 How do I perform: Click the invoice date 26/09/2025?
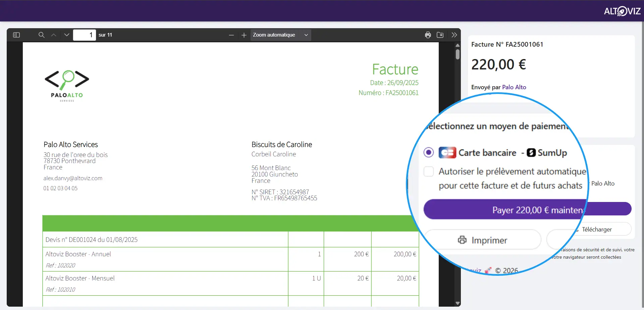tap(403, 83)
